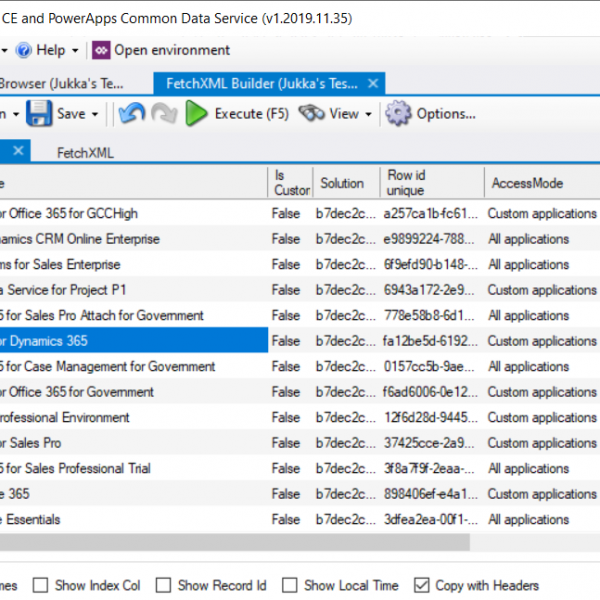Expand the Save dropdown arrow

point(95,114)
